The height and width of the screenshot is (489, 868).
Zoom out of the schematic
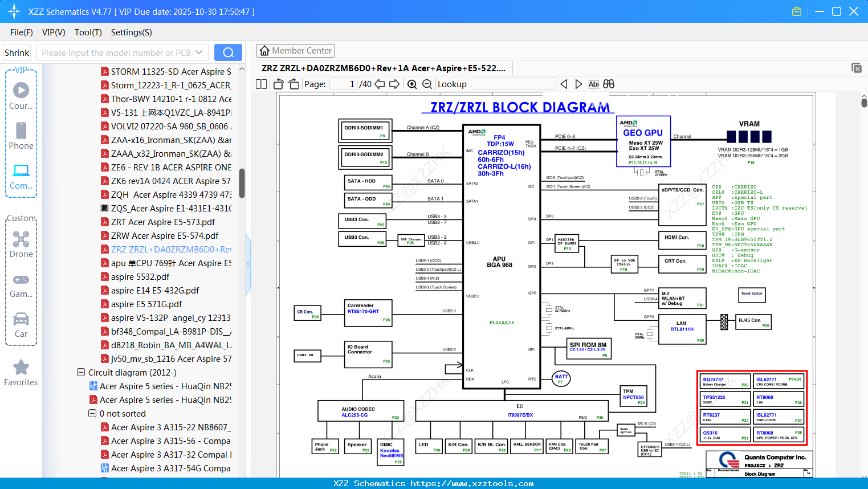pos(427,84)
